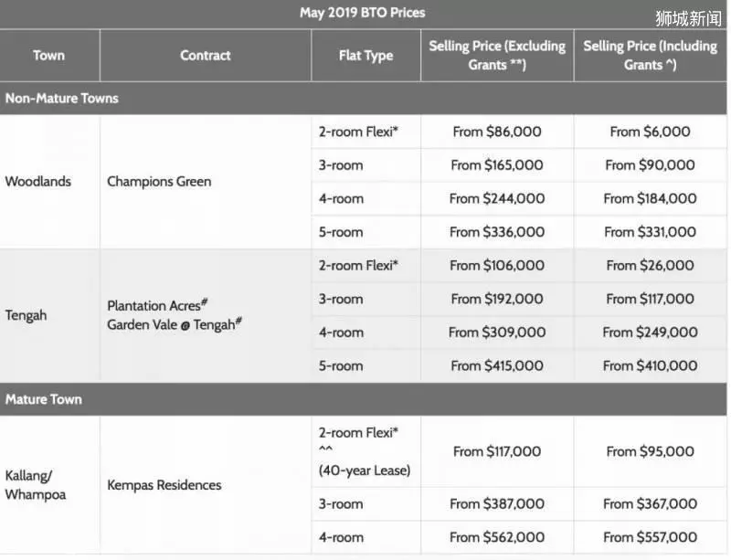The image size is (731, 560).
Task: Click the May 2019 BTO Prices title
Action: (362, 13)
